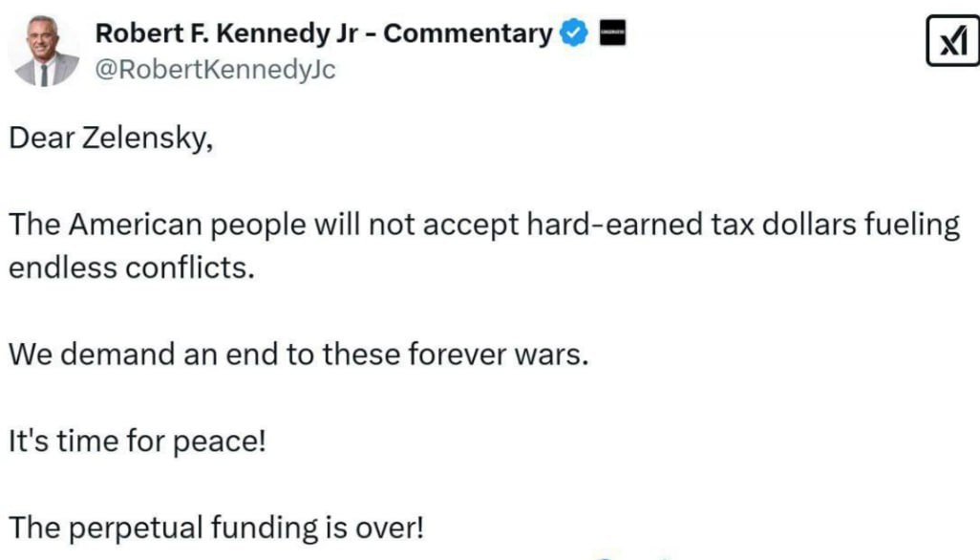Click the blue verified checkmark badge
The height and width of the screenshot is (560, 980).
click(x=573, y=34)
